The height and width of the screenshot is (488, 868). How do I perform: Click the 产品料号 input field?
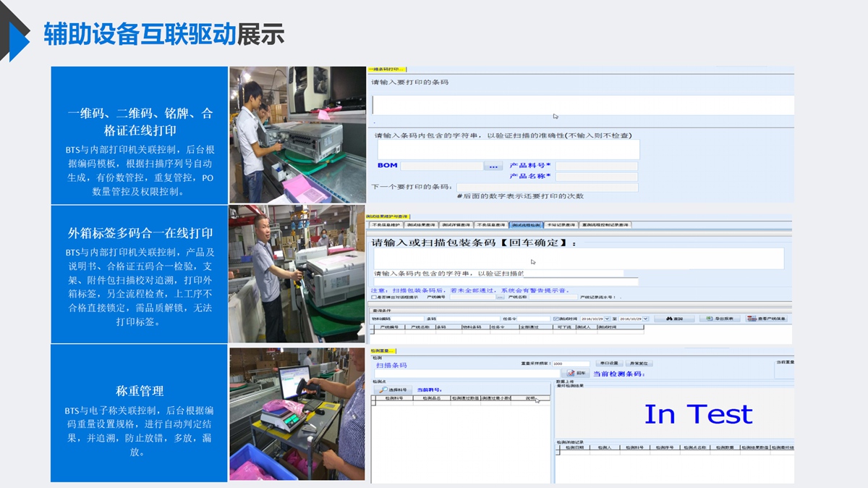[x=596, y=166]
